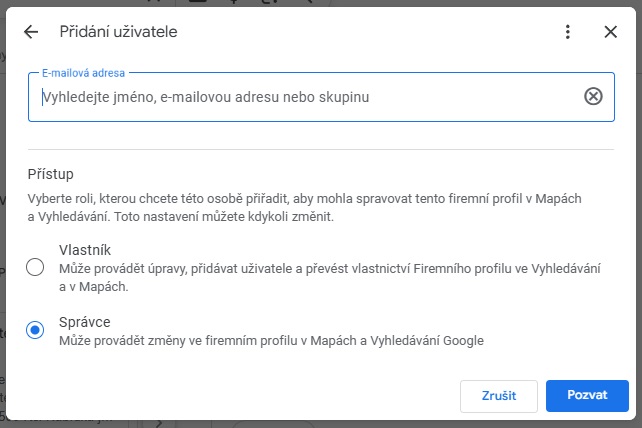Close the Přidání uživatele dialog
The height and width of the screenshot is (428, 642).
(x=611, y=32)
